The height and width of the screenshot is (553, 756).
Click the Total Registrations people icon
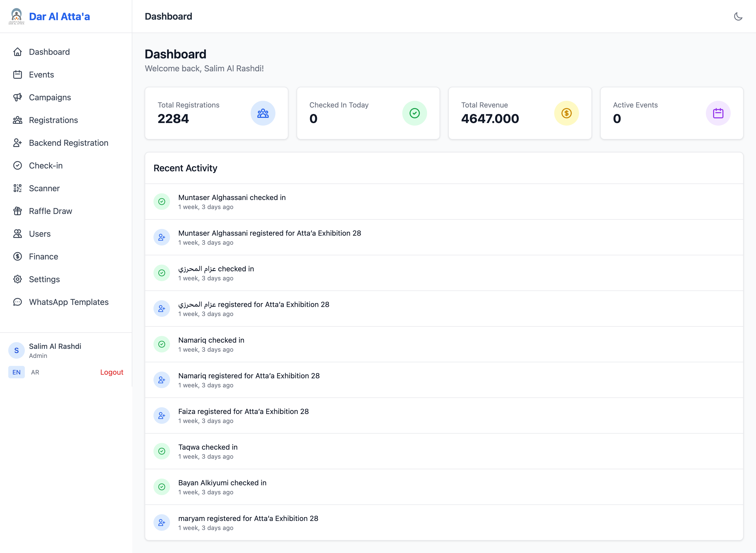(x=263, y=113)
